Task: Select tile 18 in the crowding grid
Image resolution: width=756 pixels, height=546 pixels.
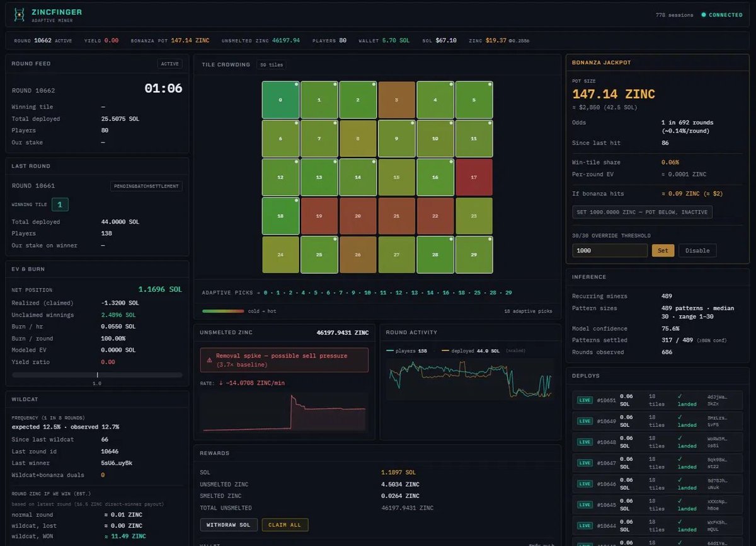Action: click(281, 216)
